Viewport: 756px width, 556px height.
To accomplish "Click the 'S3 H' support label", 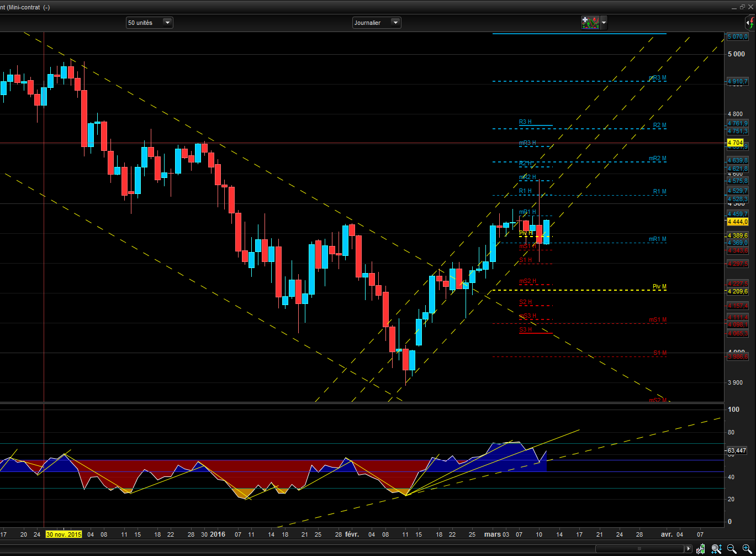I will (x=525, y=330).
